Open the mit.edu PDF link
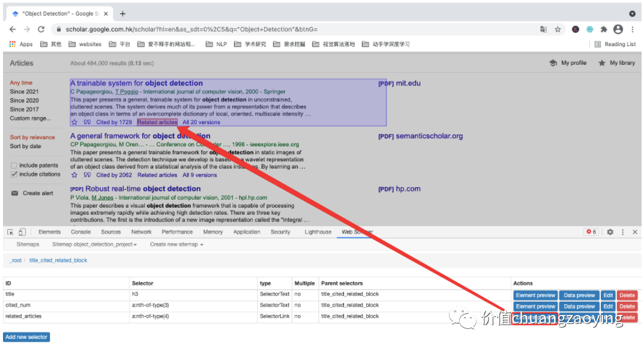 [x=399, y=83]
